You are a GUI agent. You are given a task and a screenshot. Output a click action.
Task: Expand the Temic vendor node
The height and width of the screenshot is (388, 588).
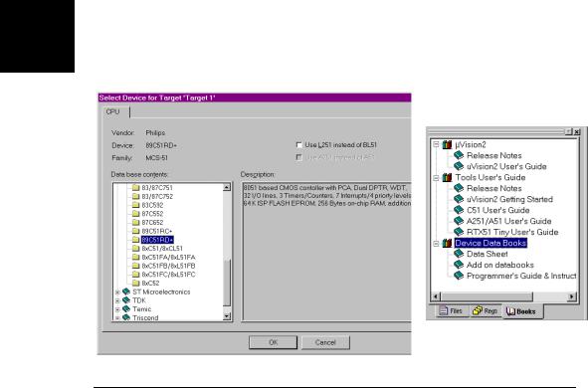117,309
